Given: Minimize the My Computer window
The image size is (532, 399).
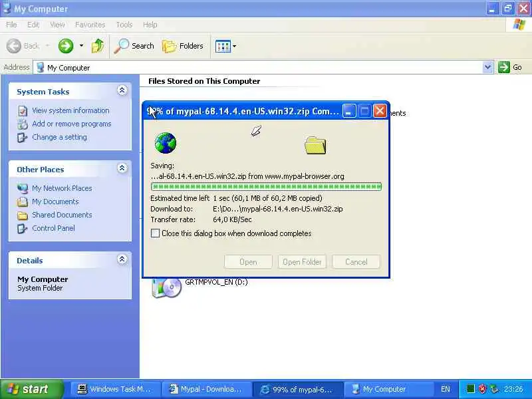Looking at the screenshot, I should [492, 8].
